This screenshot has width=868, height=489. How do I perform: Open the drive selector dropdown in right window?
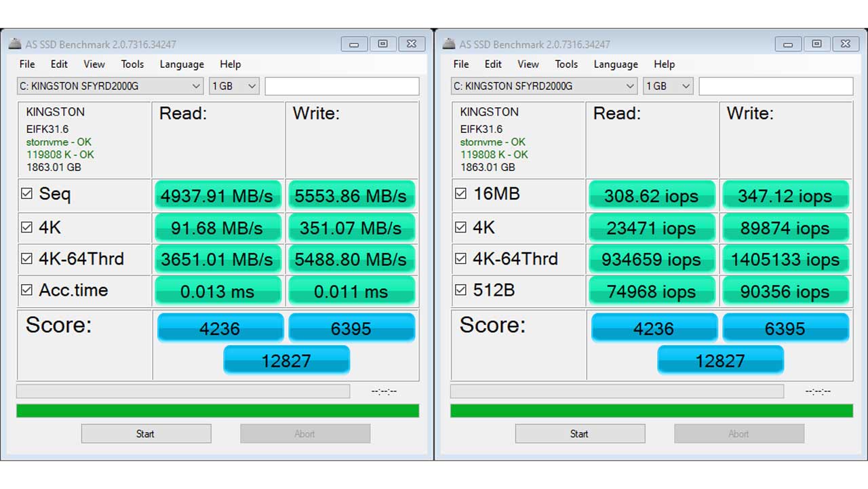click(544, 86)
